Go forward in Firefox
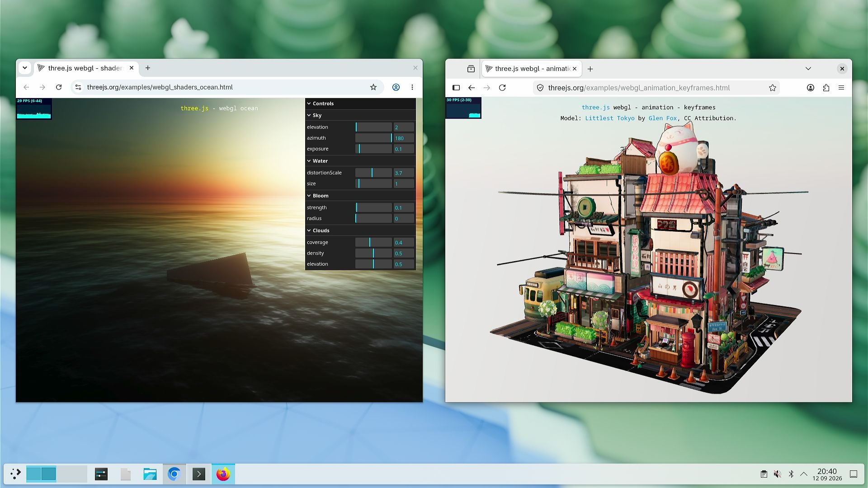 (x=487, y=88)
